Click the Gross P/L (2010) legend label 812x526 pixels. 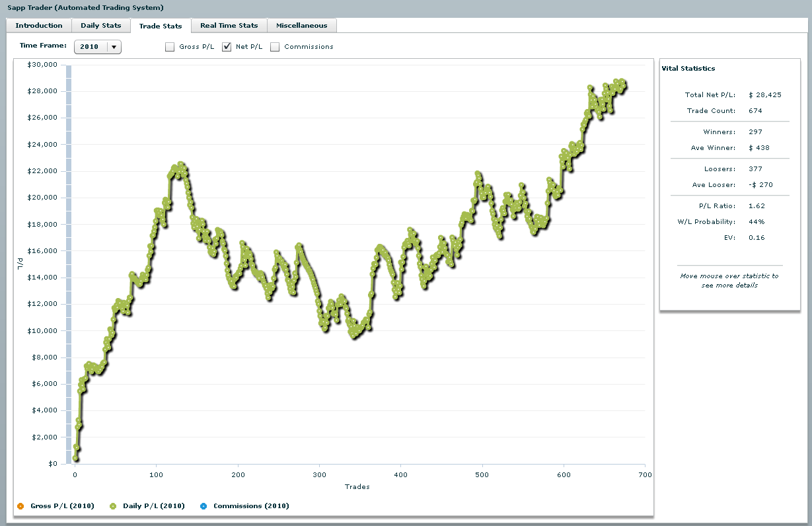pyautogui.click(x=62, y=506)
